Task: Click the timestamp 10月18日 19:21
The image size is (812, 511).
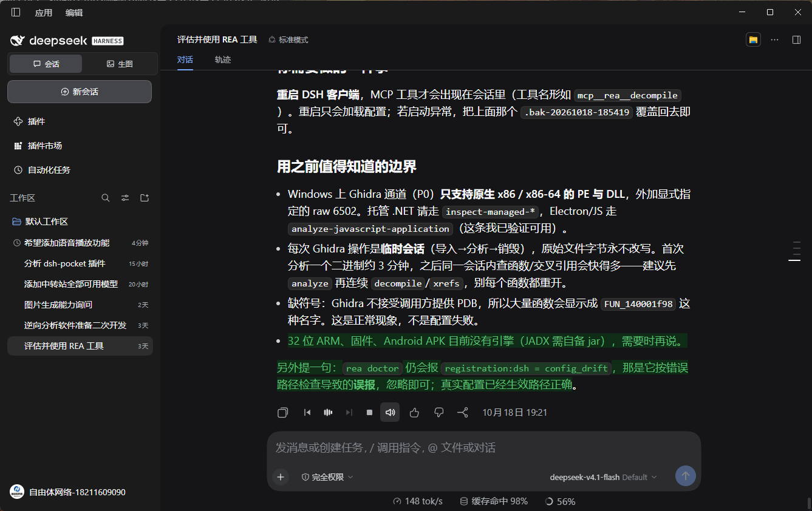Action: 515,413
